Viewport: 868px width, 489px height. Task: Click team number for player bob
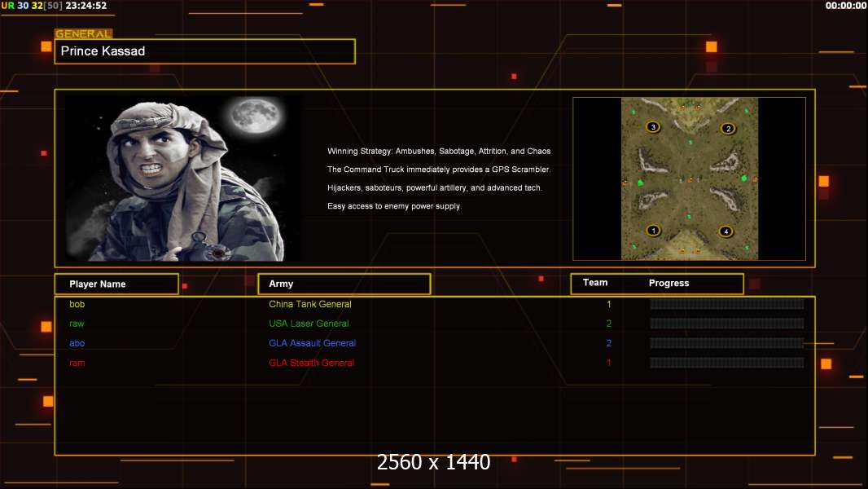coord(609,304)
